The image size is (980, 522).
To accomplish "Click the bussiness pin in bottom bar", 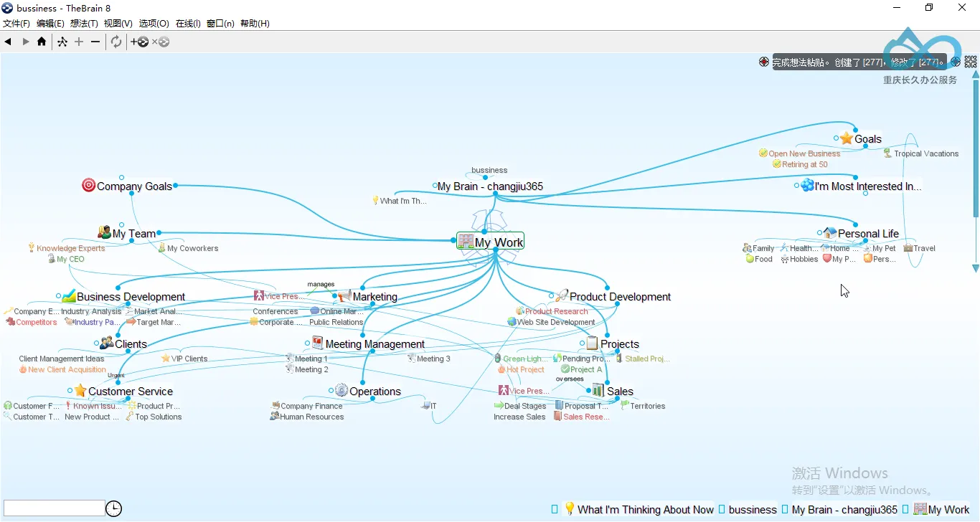I will pos(753,510).
